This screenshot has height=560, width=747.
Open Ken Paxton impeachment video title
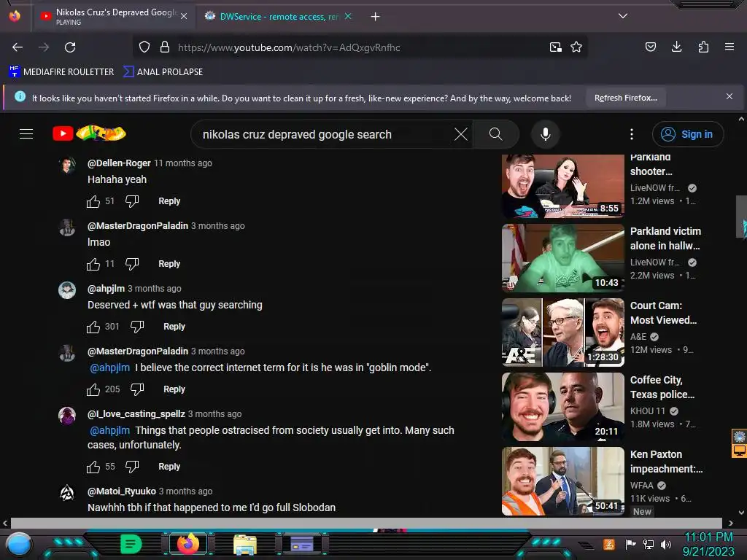coord(666,462)
